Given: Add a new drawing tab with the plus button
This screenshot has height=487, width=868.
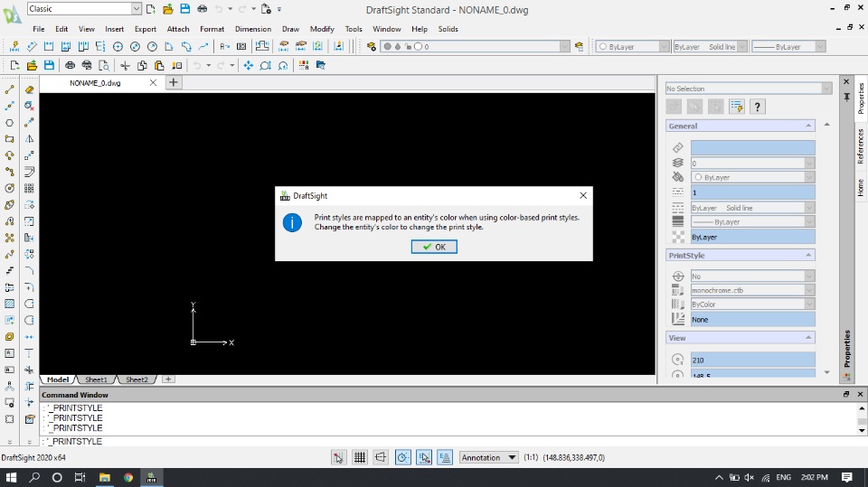Looking at the screenshot, I should click(x=174, y=82).
